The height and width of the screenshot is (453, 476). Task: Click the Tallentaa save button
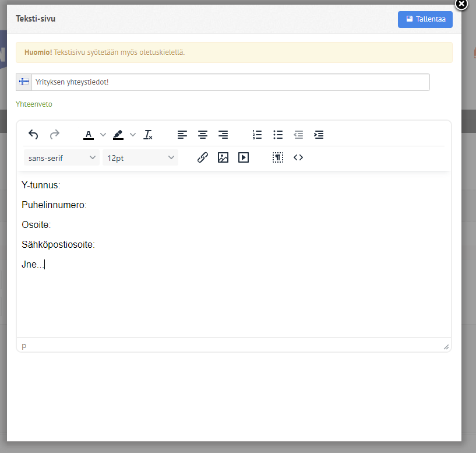pyautogui.click(x=425, y=19)
